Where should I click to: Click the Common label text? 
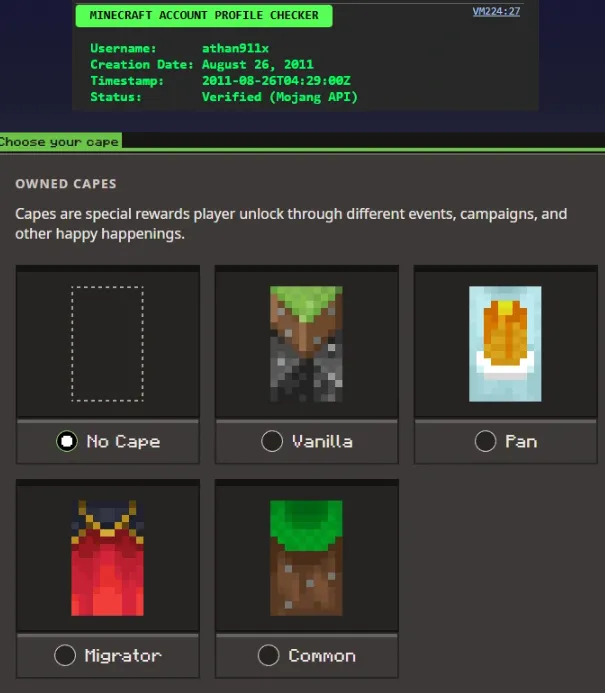322,656
